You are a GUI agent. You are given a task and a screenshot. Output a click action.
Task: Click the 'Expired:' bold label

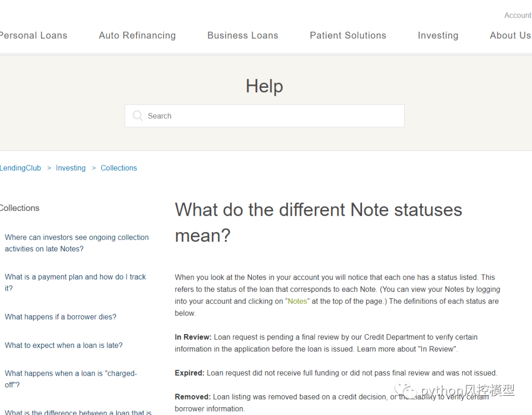pyautogui.click(x=190, y=373)
